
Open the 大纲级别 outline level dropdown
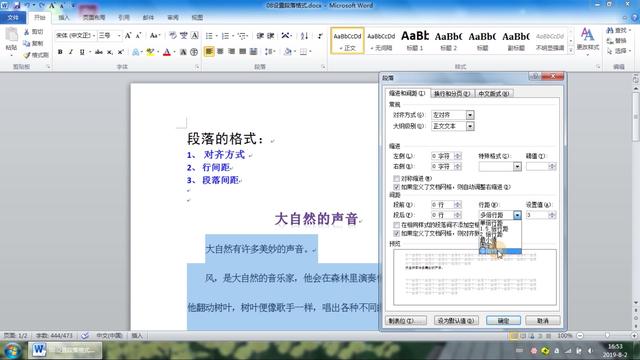coord(470,126)
